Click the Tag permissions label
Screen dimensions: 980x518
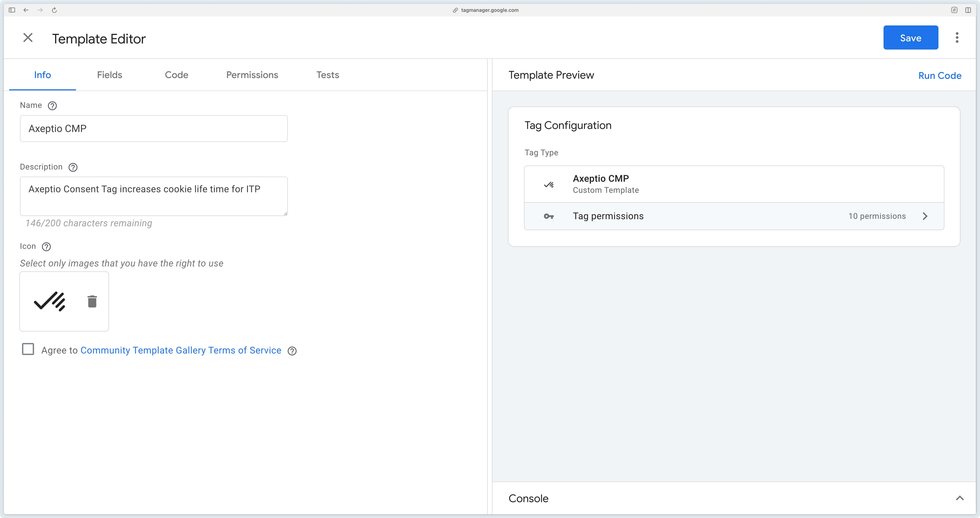(x=608, y=216)
